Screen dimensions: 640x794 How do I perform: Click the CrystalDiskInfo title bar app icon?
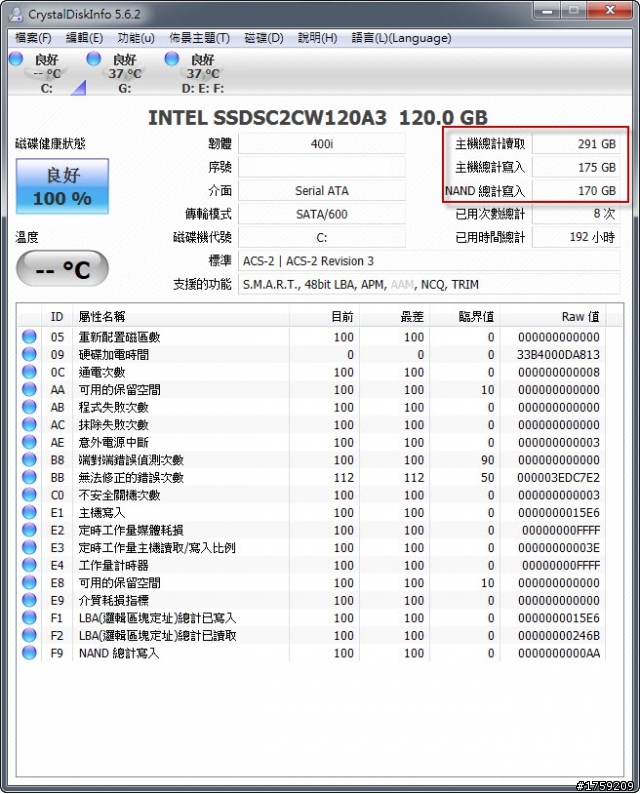coord(16,14)
